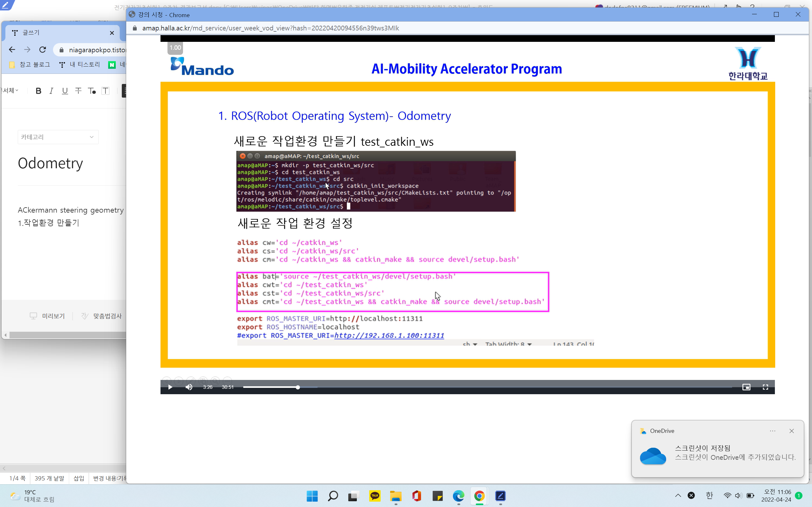
Task: Reload the Tistory page
Action: coord(43,50)
